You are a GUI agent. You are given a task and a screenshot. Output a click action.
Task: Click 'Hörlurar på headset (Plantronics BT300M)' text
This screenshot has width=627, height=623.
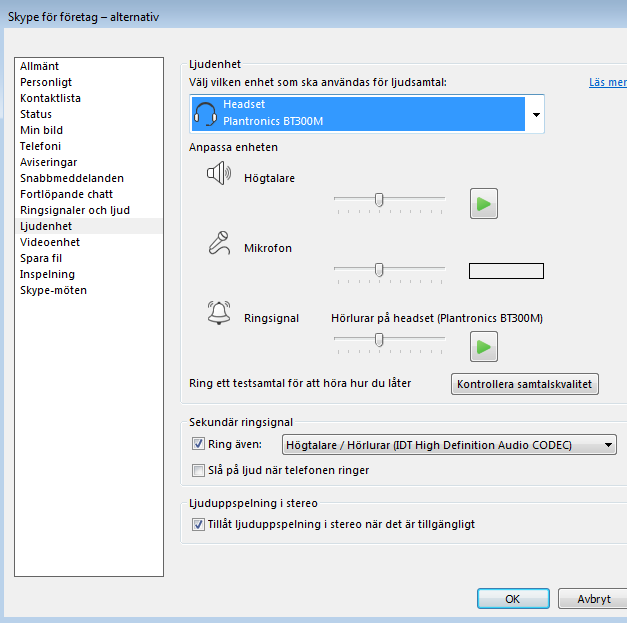pos(437,318)
